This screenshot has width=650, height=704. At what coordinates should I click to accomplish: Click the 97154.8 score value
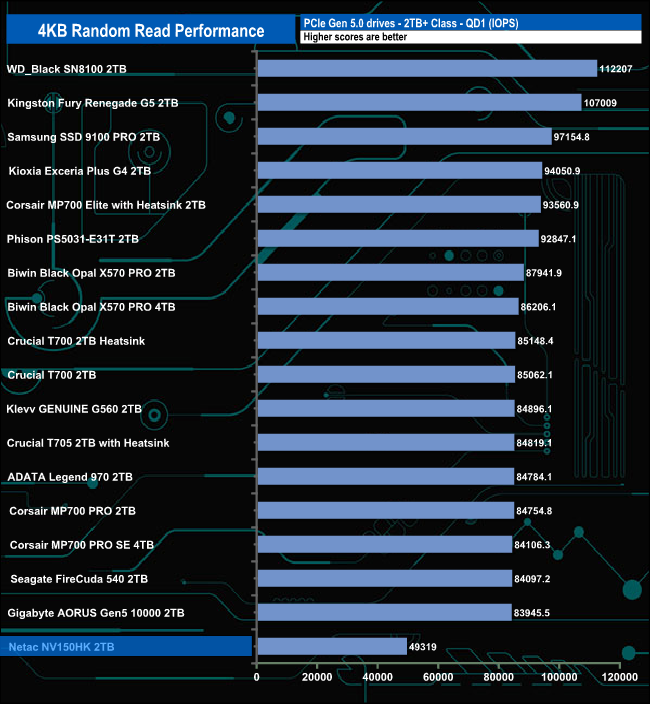(x=571, y=137)
